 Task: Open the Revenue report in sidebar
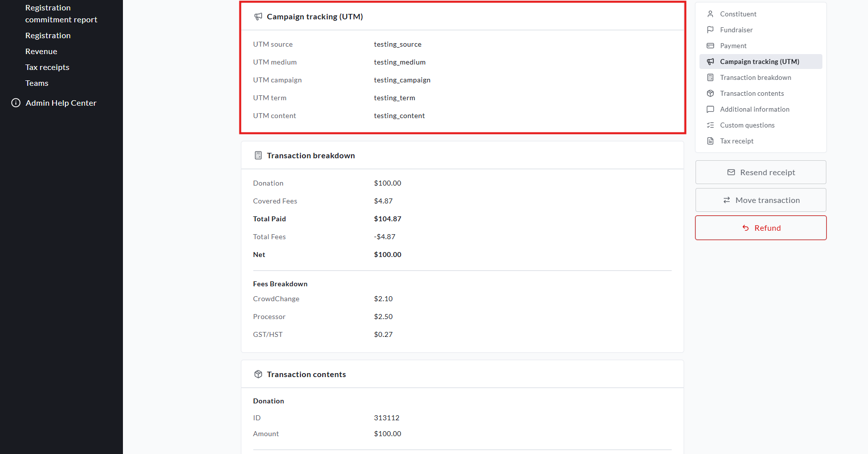pyautogui.click(x=41, y=51)
